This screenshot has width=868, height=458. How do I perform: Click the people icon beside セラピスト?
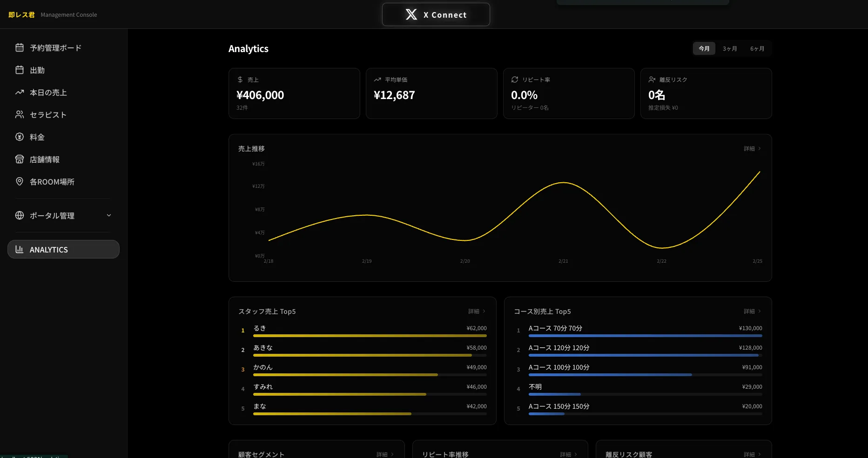pos(20,114)
